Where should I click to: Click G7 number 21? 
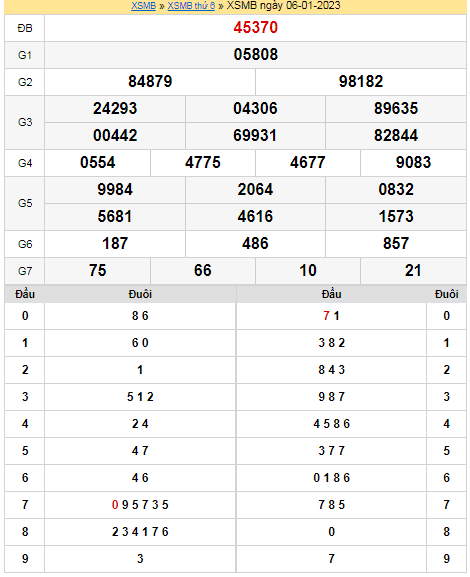(x=413, y=270)
